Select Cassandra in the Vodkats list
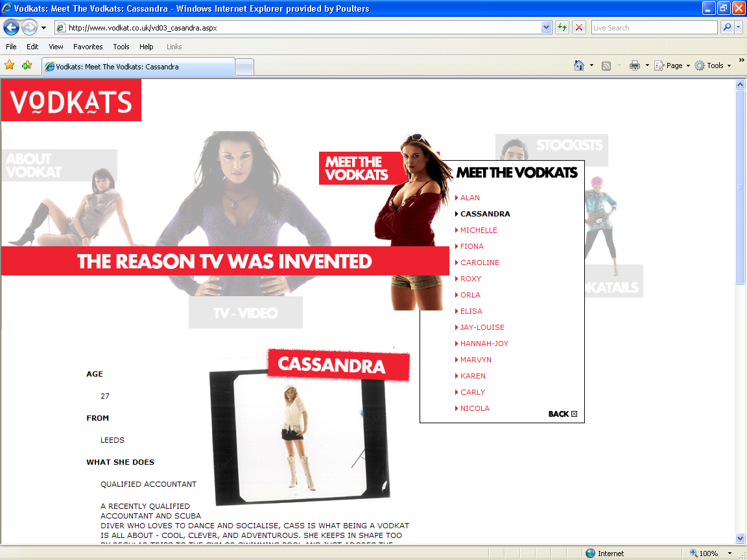 482,214
